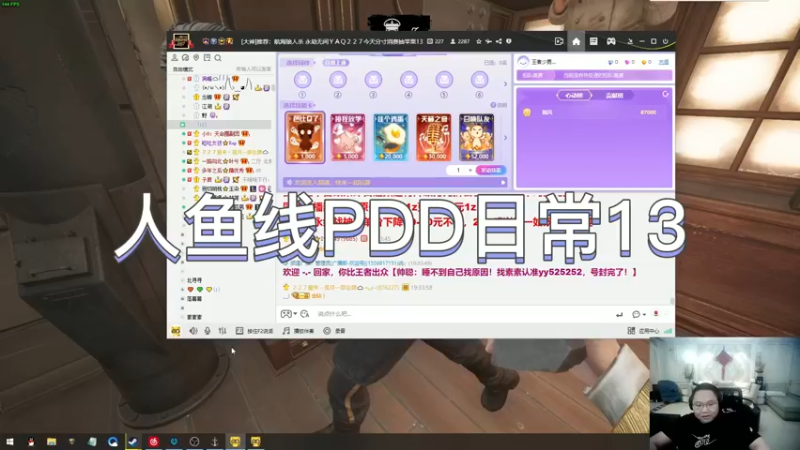Click the red gift icon in chat bar

pos(656,314)
